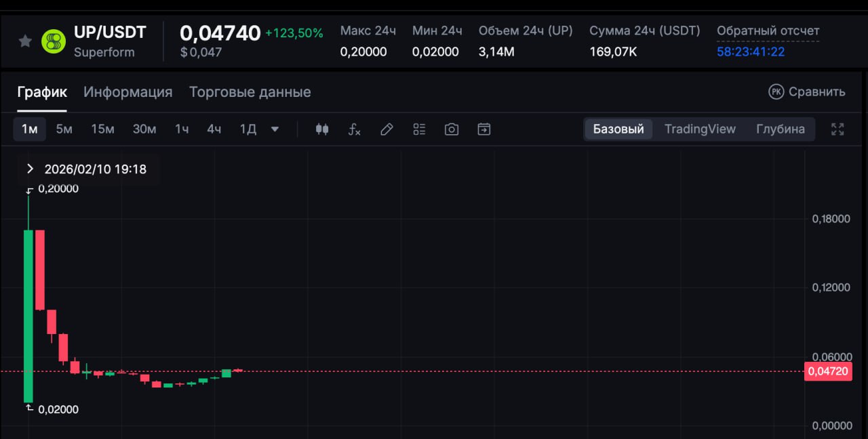868x439 pixels.
Task: Click the calendar go-to-date icon
Action: pyautogui.click(x=484, y=129)
